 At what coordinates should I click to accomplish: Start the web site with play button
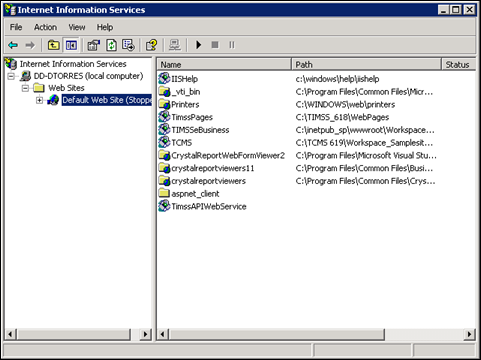(199, 45)
